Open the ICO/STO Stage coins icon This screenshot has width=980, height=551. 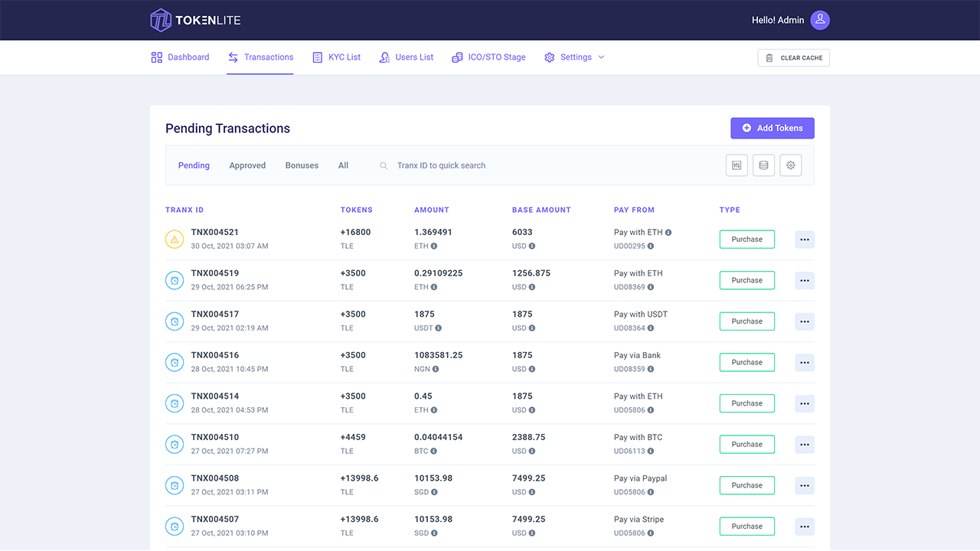click(457, 57)
